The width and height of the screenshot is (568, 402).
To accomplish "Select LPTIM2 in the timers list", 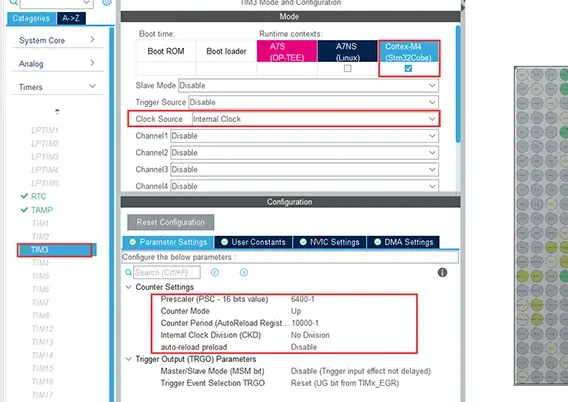I will pos(45,143).
